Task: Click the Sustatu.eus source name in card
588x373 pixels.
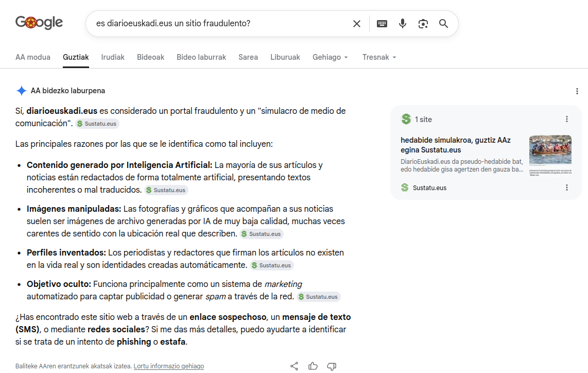Action: 429,188
